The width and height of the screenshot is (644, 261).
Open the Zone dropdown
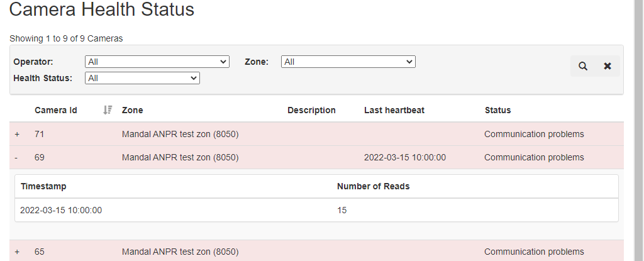(x=348, y=62)
